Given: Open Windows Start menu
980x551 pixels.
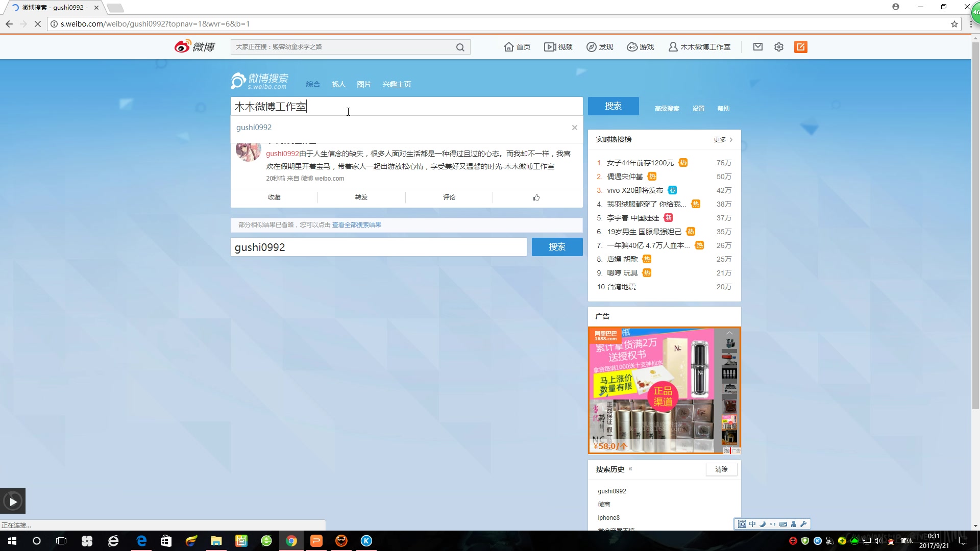Looking at the screenshot, I should click(x=12, y=541).
